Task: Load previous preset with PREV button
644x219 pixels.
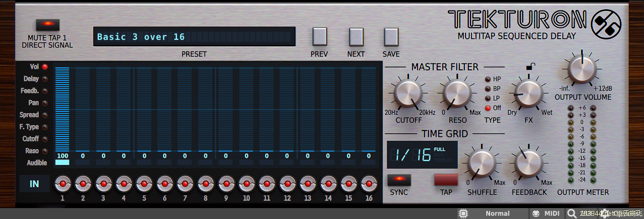Action: (x=319, y=37)
